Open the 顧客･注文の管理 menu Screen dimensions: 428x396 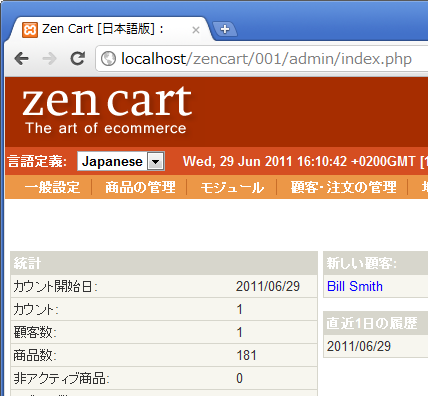[344, 187]
